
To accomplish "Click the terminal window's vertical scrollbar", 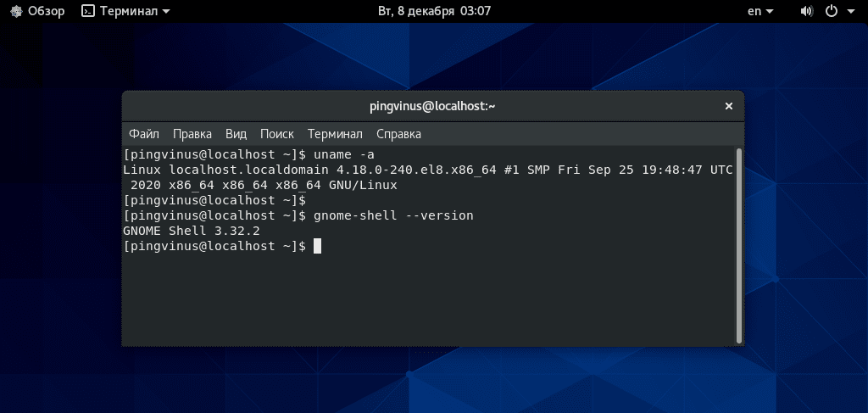I will pos(739,245).
